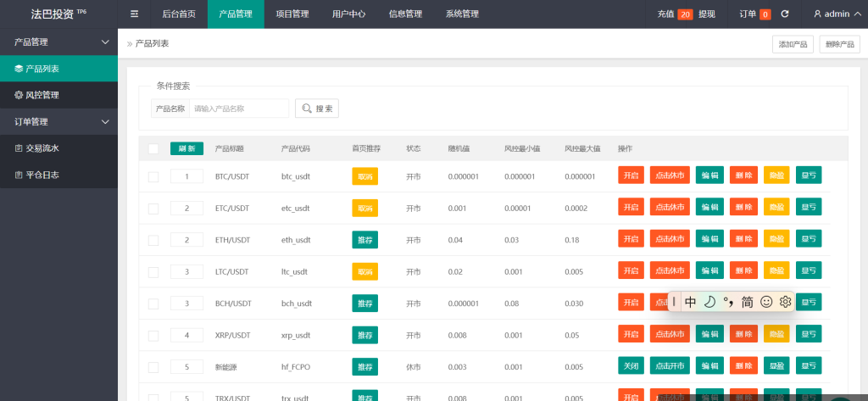Check the ETH/USDT row checkbox
The height and width of the screenshot is (401, 868).
point(153,240)
